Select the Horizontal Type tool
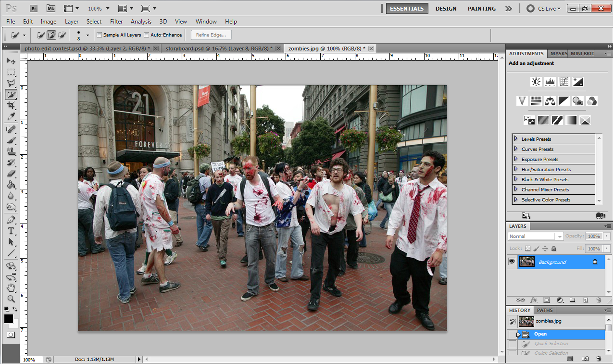Viewport: 613px width, 364px height. point(11,231)
